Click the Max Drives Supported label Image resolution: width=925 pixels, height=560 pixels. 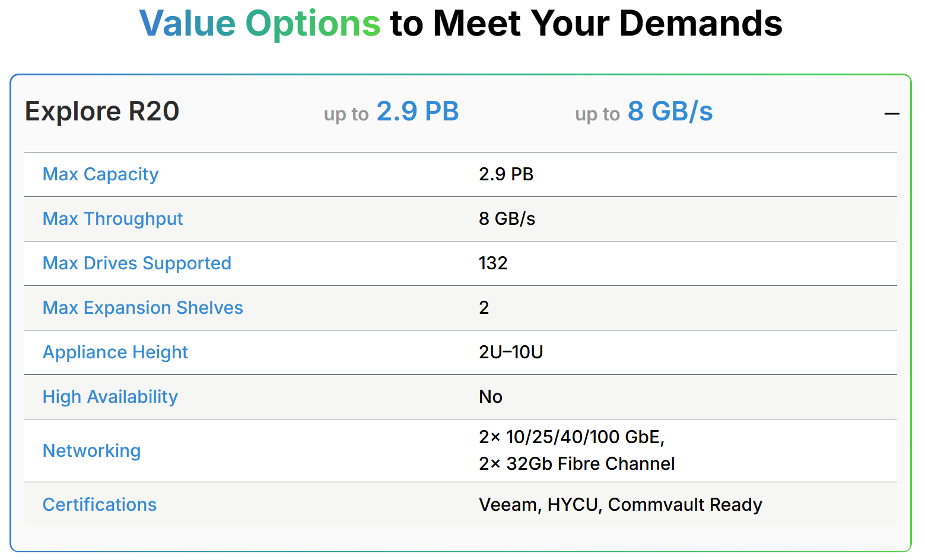(137, 263)
